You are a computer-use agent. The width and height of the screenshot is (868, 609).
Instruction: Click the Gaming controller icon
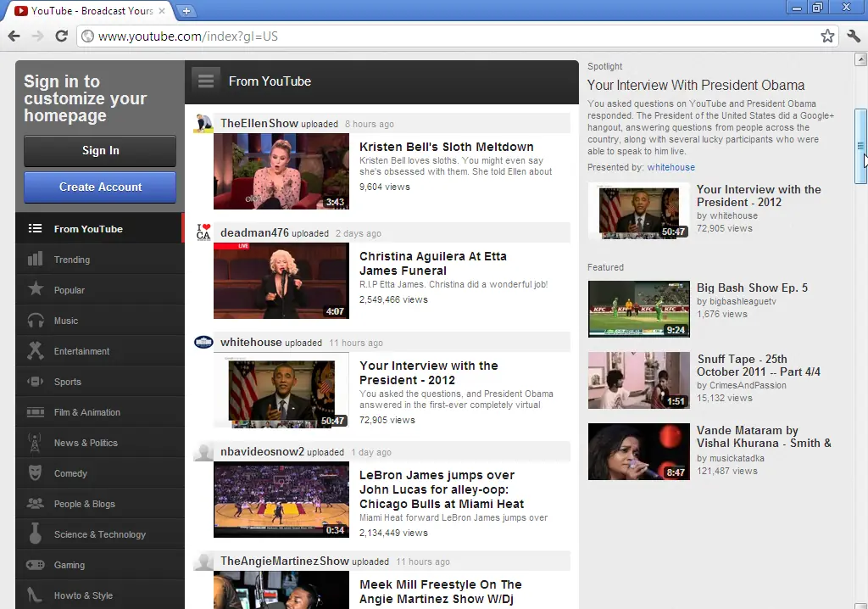[x=36, y=565]
